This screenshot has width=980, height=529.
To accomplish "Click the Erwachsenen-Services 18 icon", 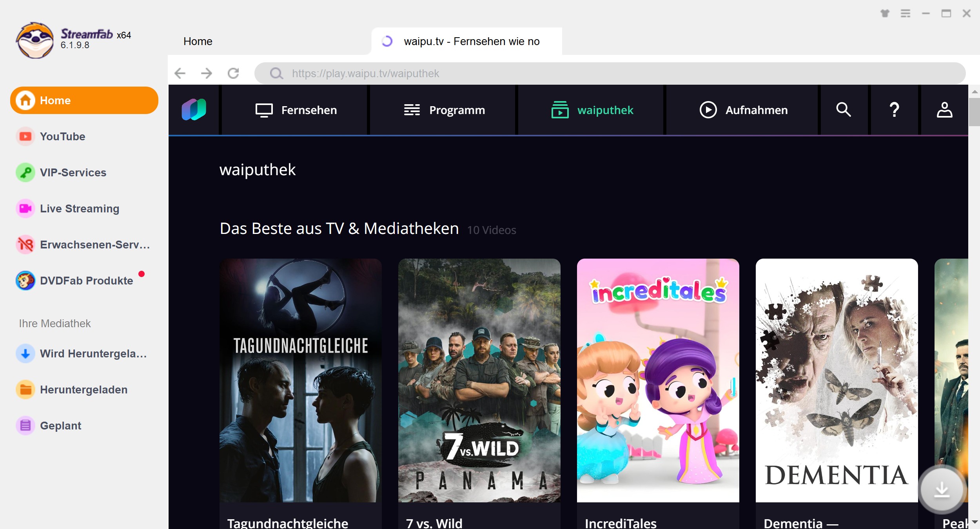I will click(25, 245).
